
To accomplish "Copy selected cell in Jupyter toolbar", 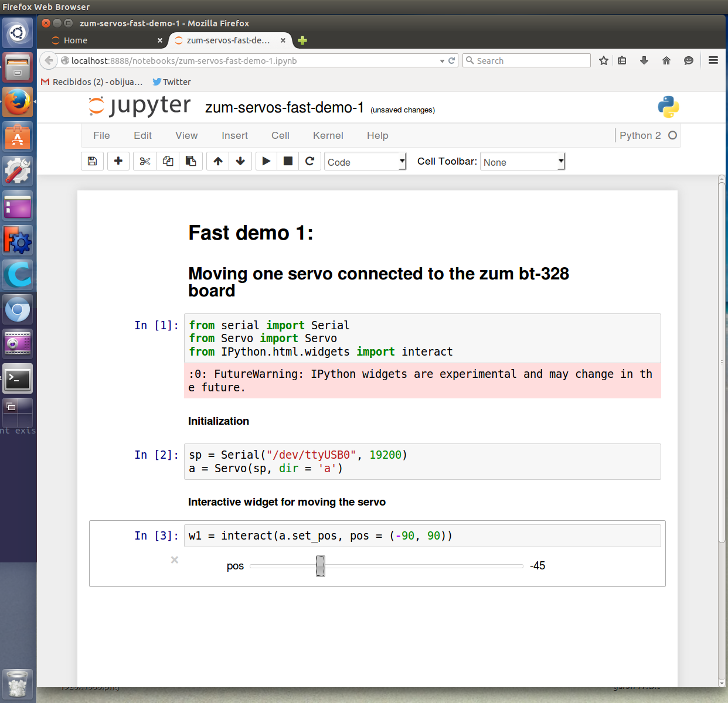I will [168, 161].
